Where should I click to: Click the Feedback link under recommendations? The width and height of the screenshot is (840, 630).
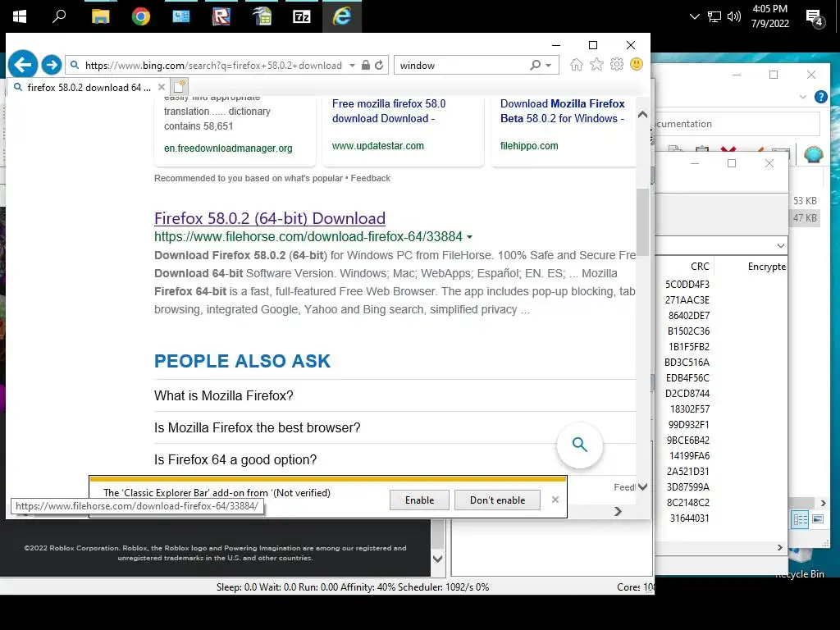pyautogui.click(x=370, y=178)
